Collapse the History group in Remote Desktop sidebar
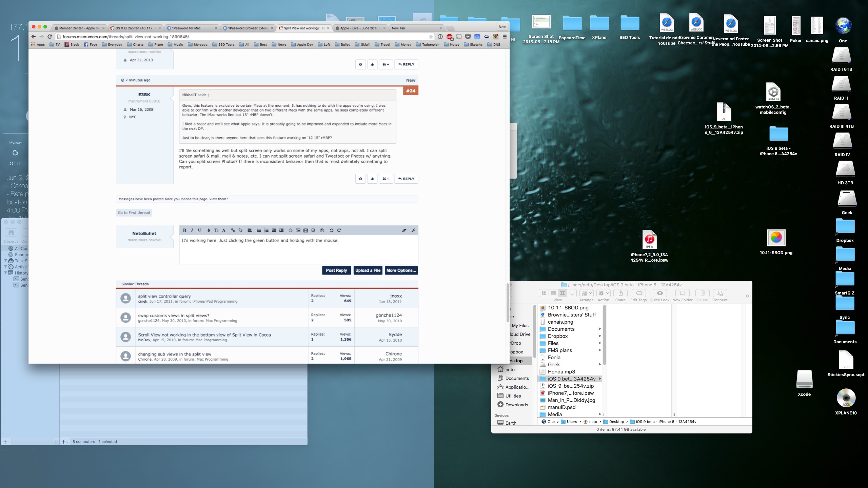Viewport: 868px width, 488px height. [5, 273]
